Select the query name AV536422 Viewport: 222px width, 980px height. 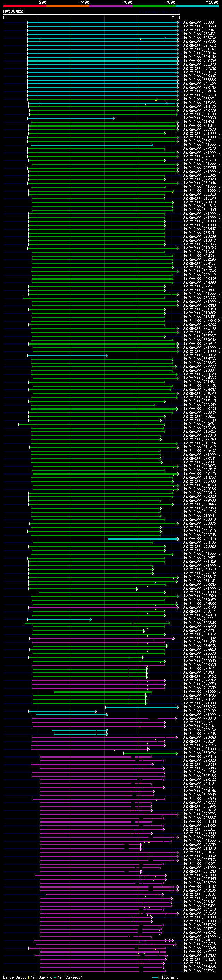pyautogui.click(x=13, y=11)
